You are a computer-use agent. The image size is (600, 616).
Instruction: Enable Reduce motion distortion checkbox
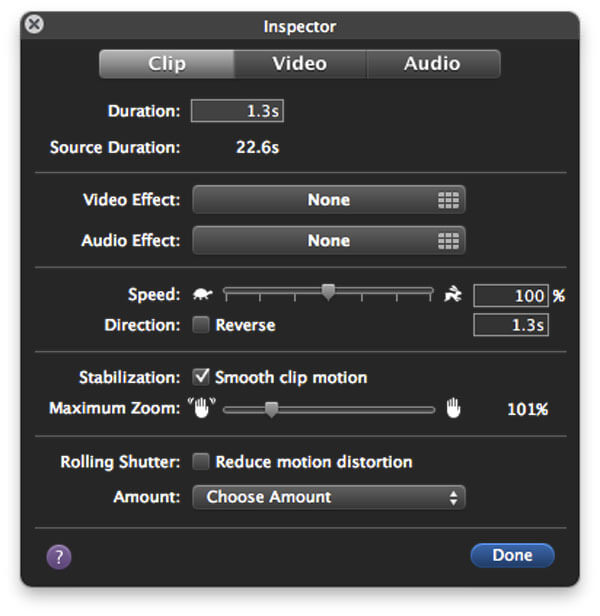click(x=201, y=462)
